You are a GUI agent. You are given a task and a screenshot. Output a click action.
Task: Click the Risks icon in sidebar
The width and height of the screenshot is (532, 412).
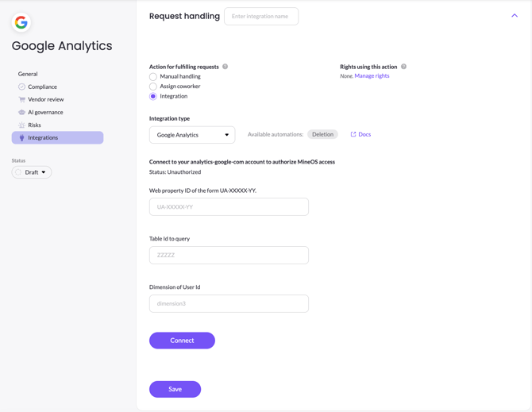click(21, 125)
